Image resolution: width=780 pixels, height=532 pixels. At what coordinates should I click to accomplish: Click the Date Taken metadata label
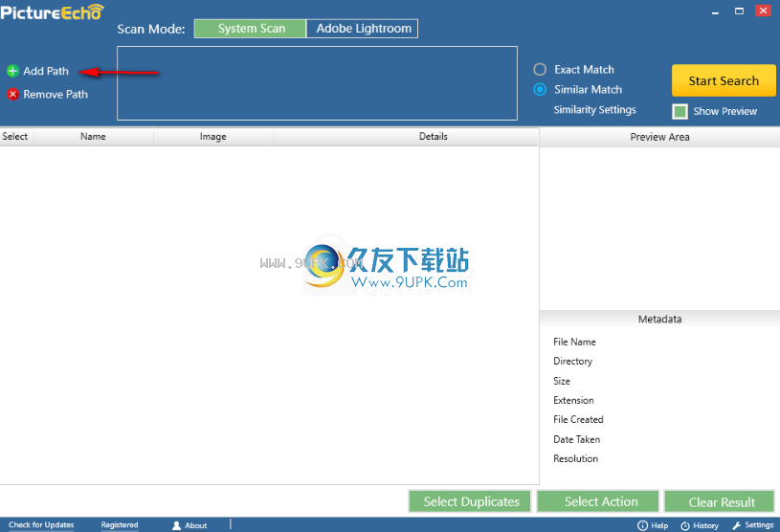tap(577, 439)
